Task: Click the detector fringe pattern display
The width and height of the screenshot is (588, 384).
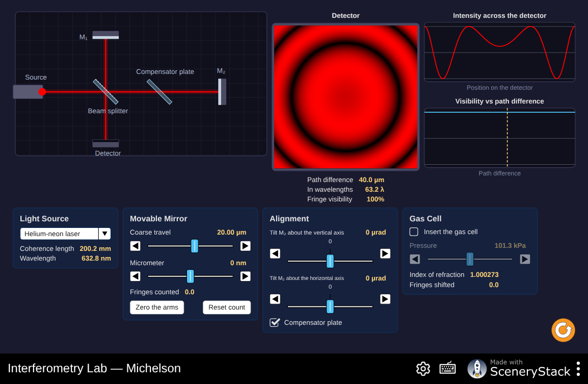Action: point(345,97)
